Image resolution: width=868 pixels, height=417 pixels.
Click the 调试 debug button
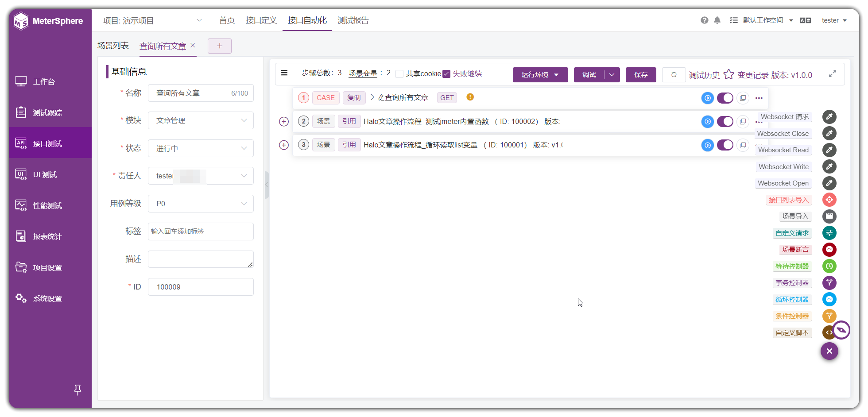coord(589,75)
